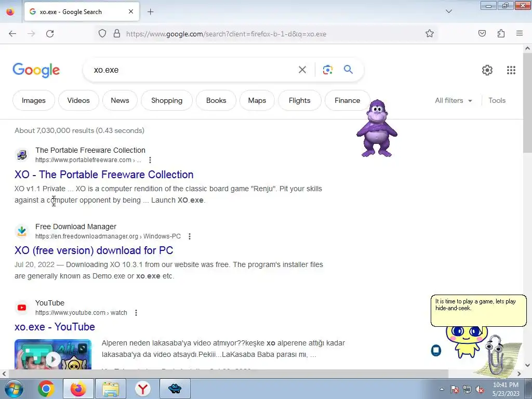The height and width of the screenshot is (399, 532).
Task: Expand the list all tabs chevron
Action: (x=448, y=11)
